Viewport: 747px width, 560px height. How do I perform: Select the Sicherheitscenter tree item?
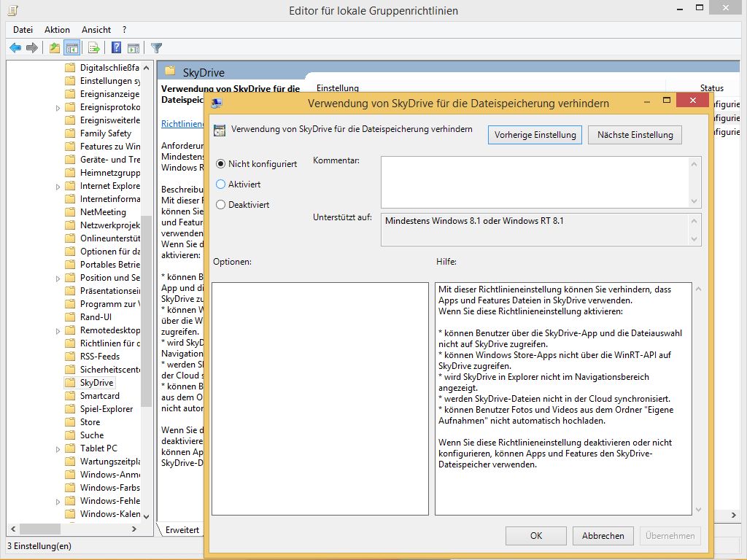tap(109, 369)
